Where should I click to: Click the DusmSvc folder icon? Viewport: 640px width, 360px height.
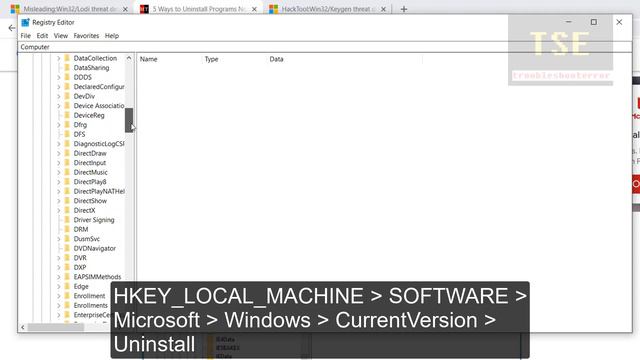point(67,239)
